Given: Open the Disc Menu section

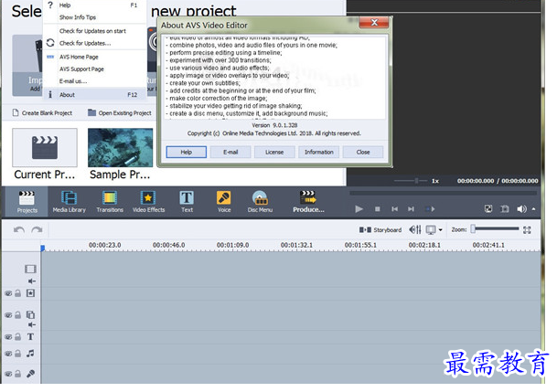Looking at the screenshot, I should pyautogui.click(x=260, y=202).
